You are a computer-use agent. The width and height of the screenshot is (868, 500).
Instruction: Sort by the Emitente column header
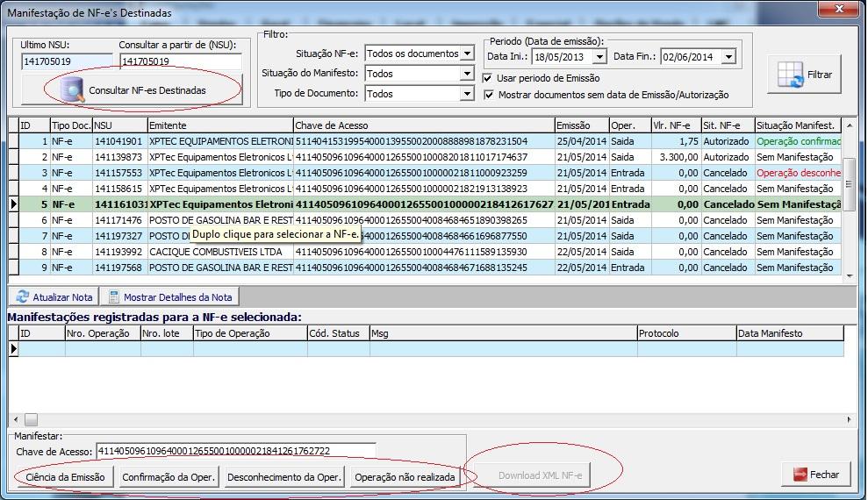tap(220, 125)
